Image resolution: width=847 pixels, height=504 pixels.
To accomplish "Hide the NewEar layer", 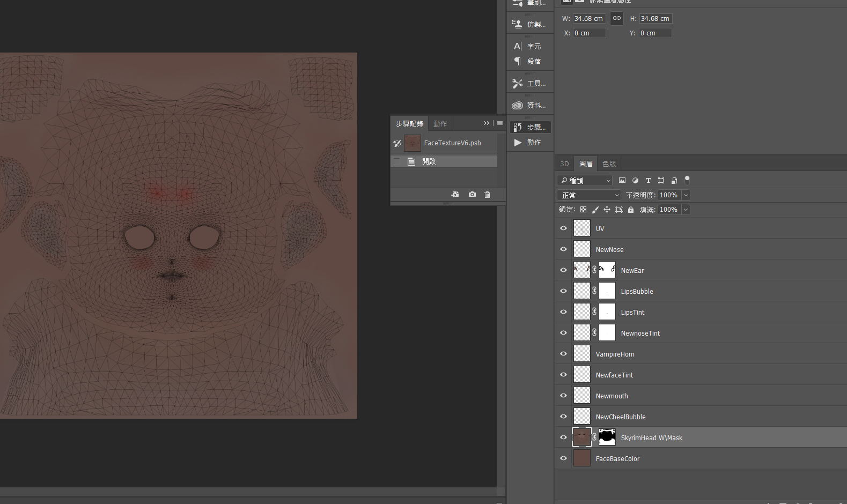I will [x=563, y=270].
